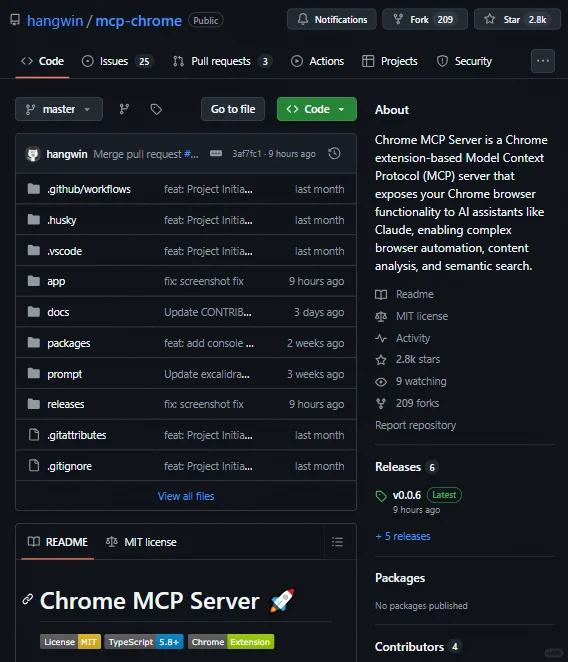The image size is (568, 662).
Task: Open the Security tab
Action: (x=464, y=61)
